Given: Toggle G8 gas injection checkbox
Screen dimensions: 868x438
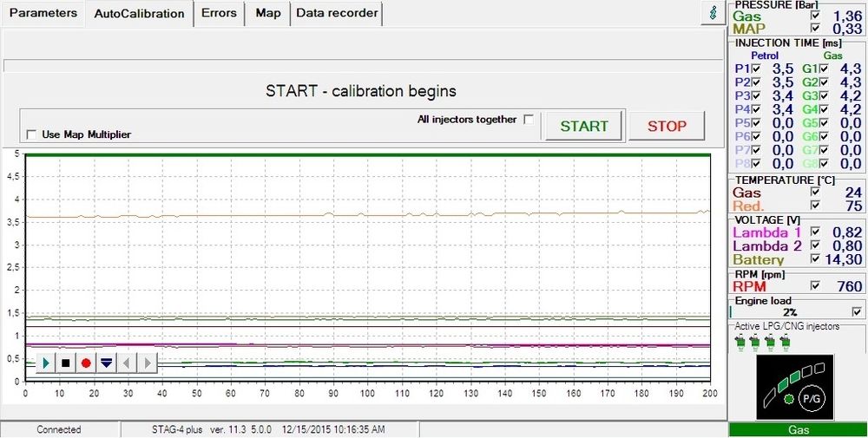Looking at the screenshot, I should point(825,164).
